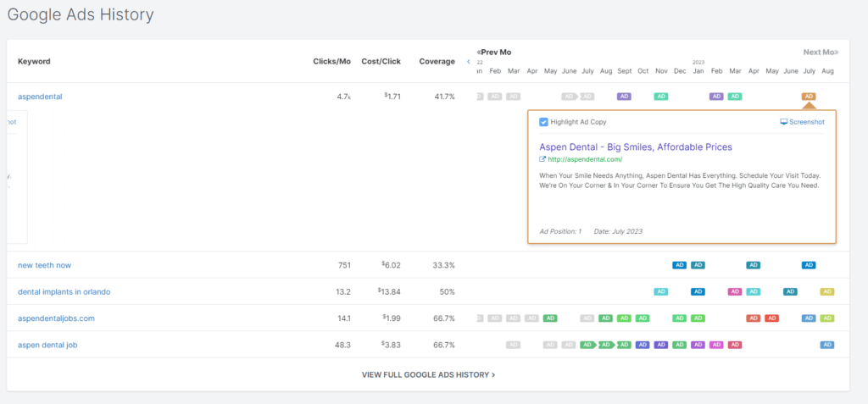This screenshot has height=404, width=868.
Task: Click the left chevron arrow beside Coverage
Action: pos(468,62)
